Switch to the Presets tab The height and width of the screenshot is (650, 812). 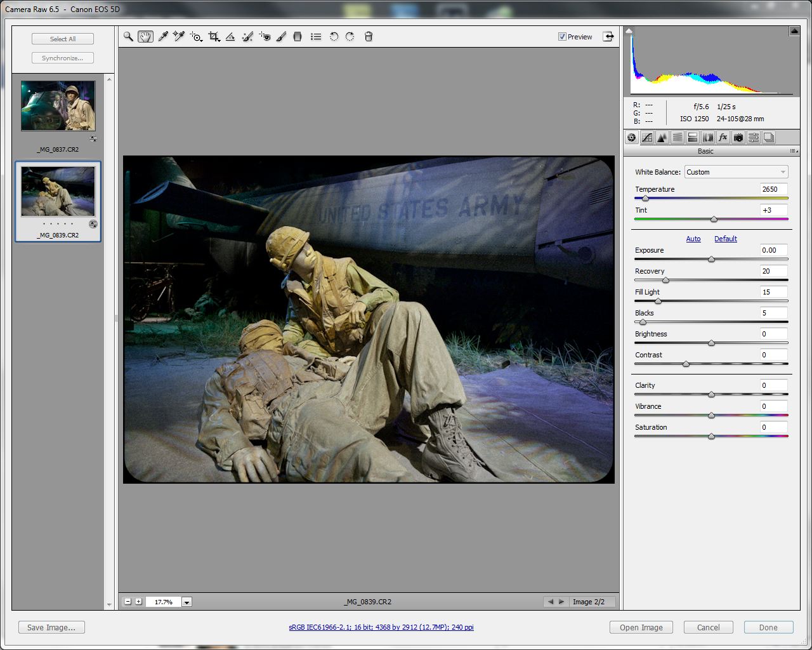pos(754,138)
